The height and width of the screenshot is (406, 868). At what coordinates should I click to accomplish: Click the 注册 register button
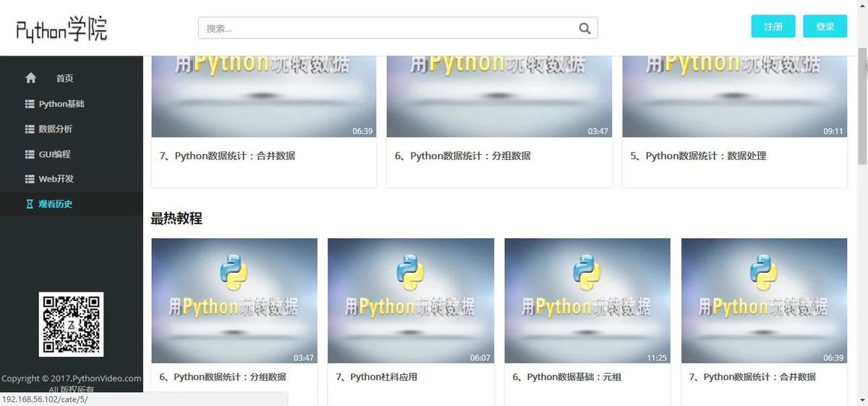pyautogui.click(x=773, y=26)
